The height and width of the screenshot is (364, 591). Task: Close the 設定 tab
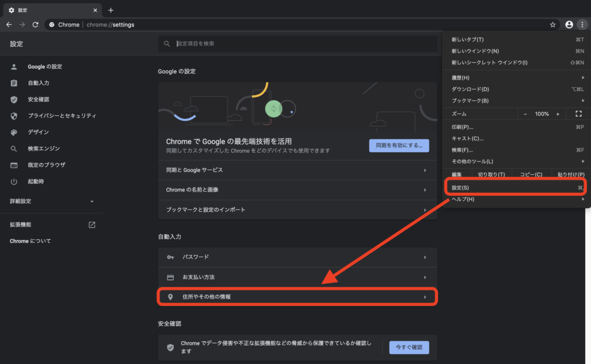pyautogui.click(x=95, y=10)
